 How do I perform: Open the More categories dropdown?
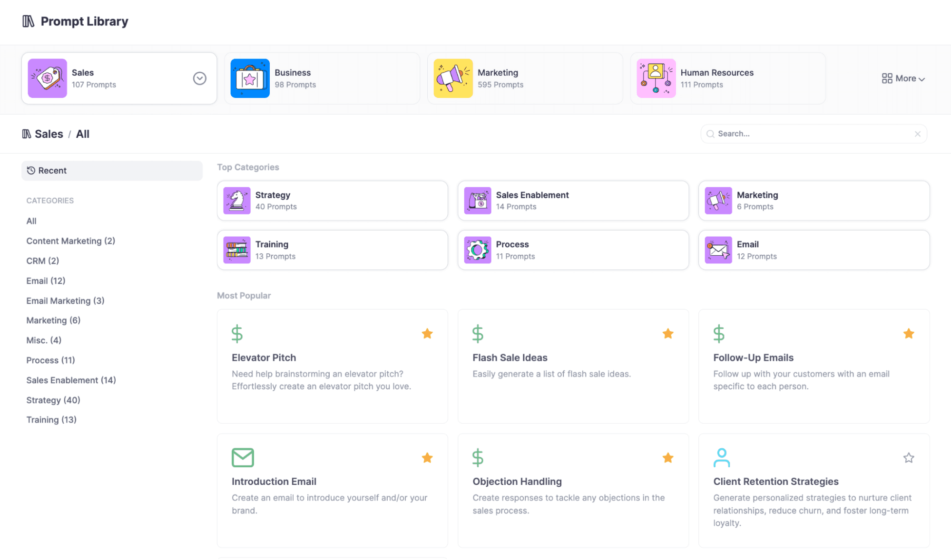tap(903, 78)
